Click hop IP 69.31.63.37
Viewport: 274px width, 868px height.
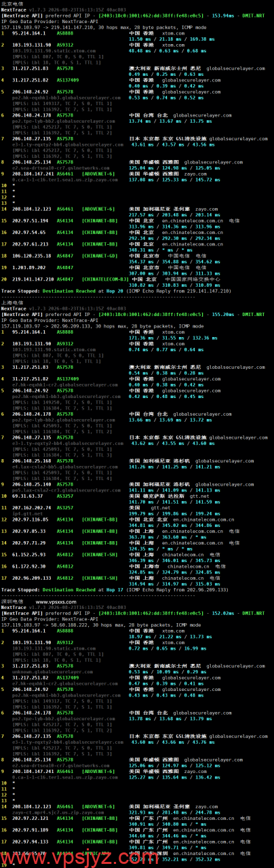(x=28, y=496)
